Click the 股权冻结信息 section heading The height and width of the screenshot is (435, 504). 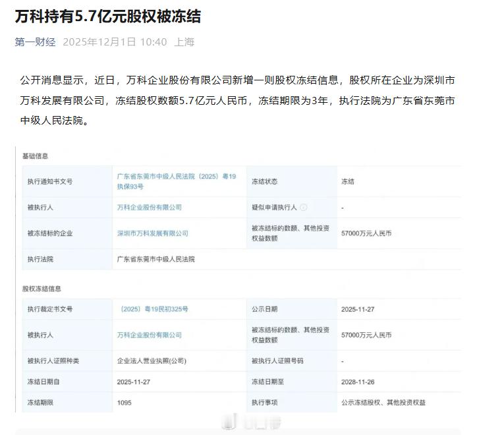click(42, 289)
